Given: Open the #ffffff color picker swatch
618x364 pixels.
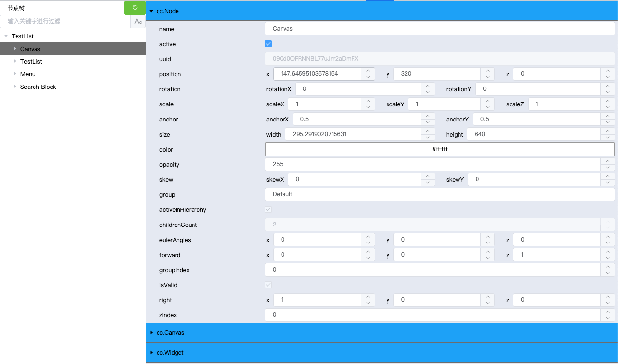Looking at the screenshot, I should click(440, 149).
